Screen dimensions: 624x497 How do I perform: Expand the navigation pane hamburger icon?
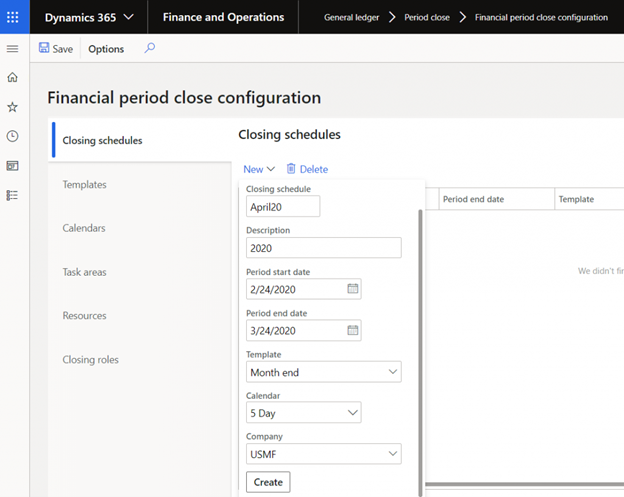[x=13, y=49]
